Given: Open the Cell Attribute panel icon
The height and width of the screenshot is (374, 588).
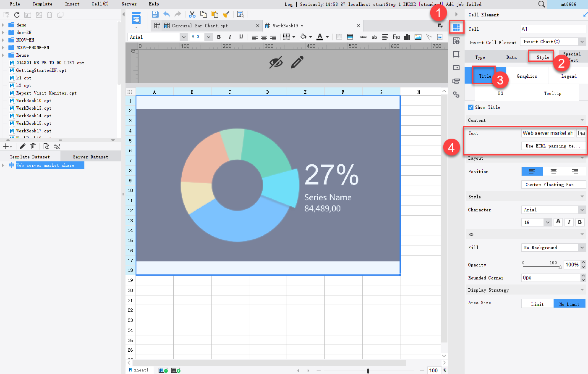Looking at the screenshot, I should (456, 40).
